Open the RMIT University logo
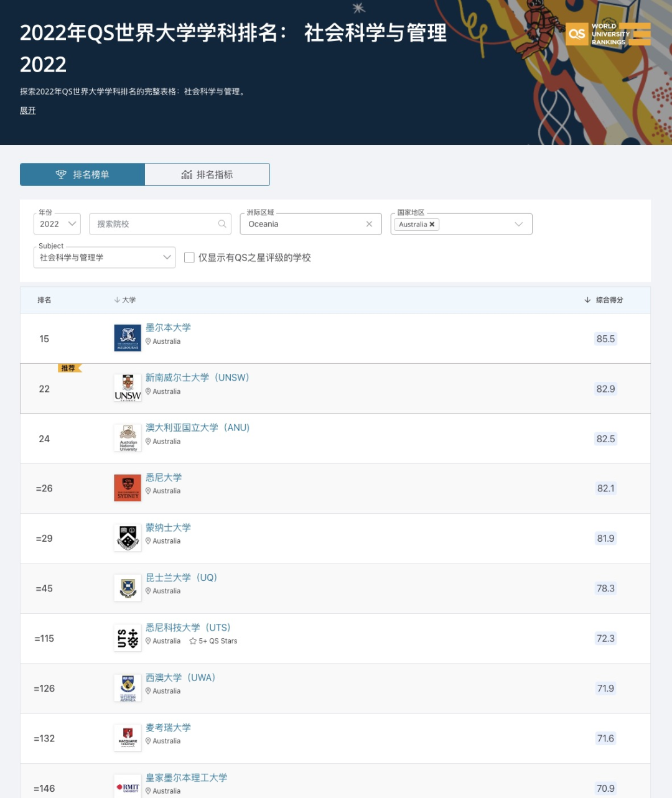This screenshot has width=672, height=798. point(128,788)
